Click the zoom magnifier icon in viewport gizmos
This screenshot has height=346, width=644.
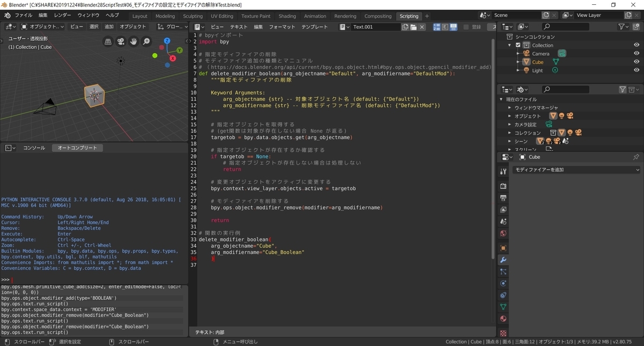(x=145, y=41)
